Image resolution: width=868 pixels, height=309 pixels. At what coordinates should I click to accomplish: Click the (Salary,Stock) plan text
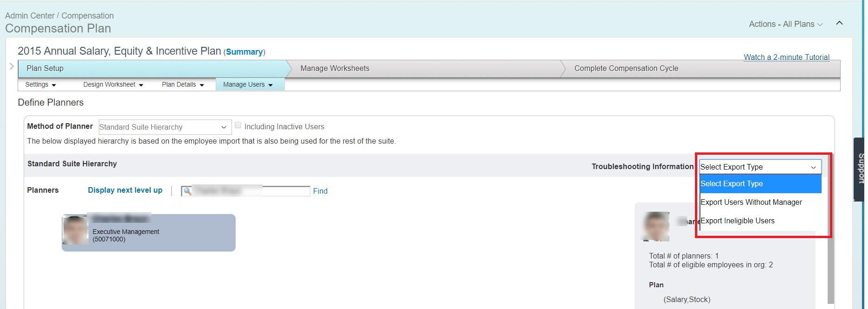coord(687,299)
